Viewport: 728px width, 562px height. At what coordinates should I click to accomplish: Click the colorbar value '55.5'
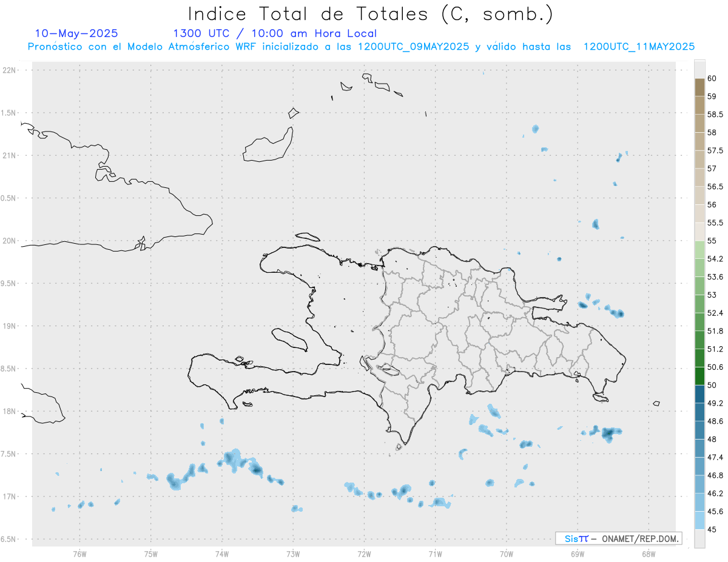[x=715, y=223]
